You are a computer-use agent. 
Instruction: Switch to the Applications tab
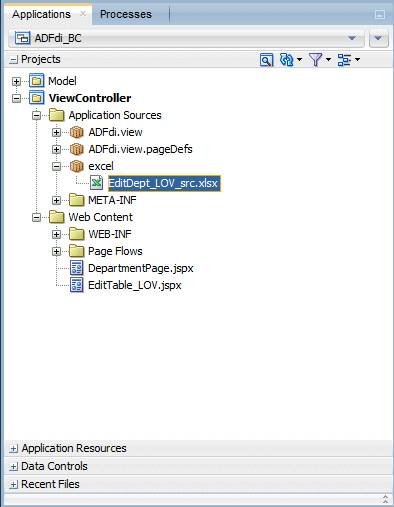(41, 14)
